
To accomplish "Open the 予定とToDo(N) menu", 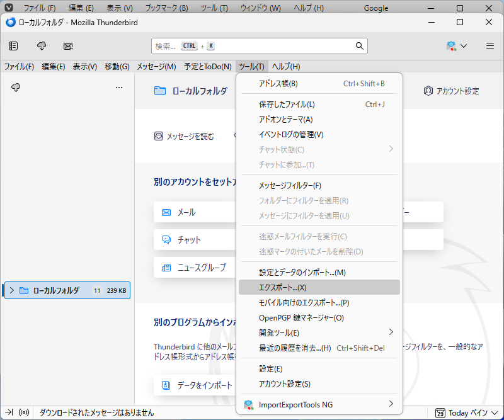I will pyautogui.click(x=208, y=67).
